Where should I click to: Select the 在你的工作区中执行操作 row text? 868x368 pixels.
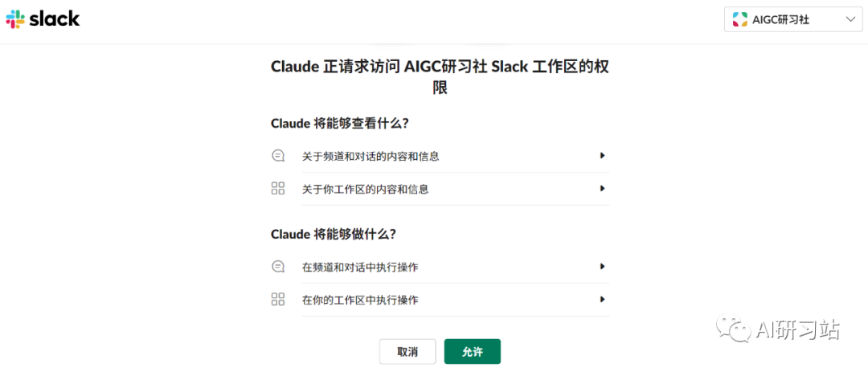click(x=360, y=300)
